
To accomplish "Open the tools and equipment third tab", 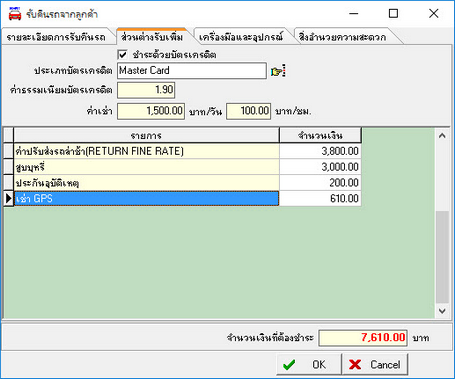I will coord(241,37).
